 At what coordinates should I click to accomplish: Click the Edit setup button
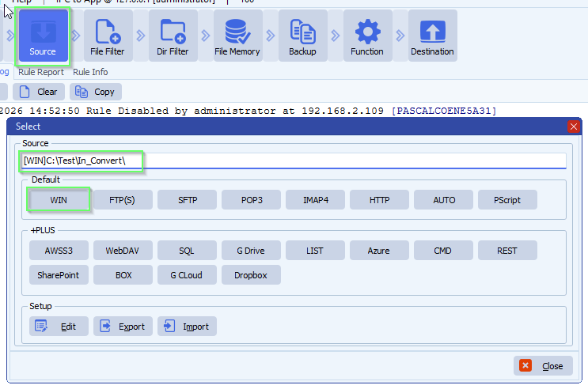coord(59,326)
